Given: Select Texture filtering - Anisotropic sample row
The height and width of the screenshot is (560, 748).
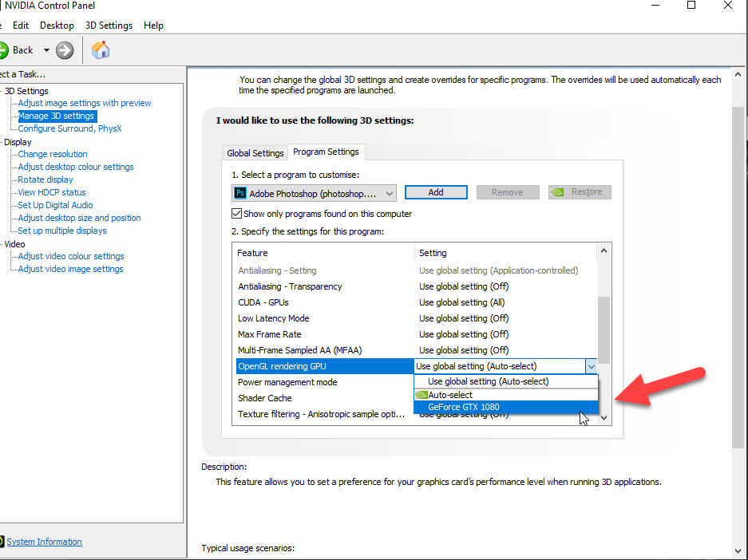Looking at the screenshot, I should click(324, 414).
